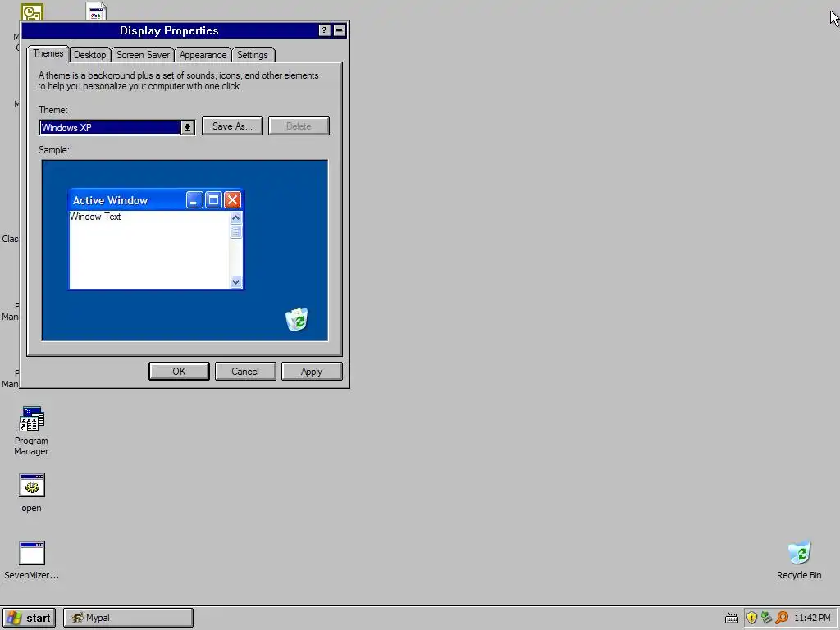Viewport: 840px width, 630px height.
Task: Open the SevenMizer desktop icon
Action: 32,554
